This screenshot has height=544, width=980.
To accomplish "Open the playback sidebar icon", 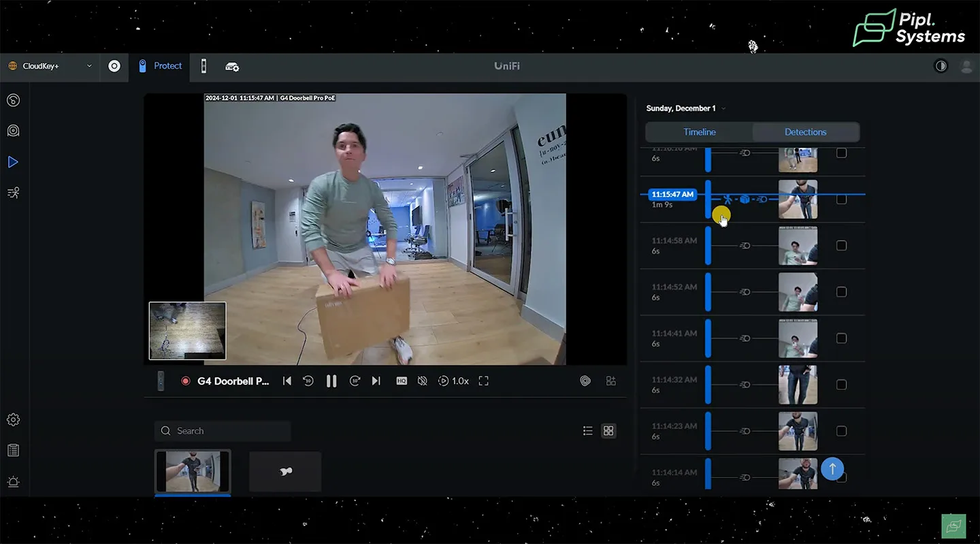I will click(x=13, y=162).
